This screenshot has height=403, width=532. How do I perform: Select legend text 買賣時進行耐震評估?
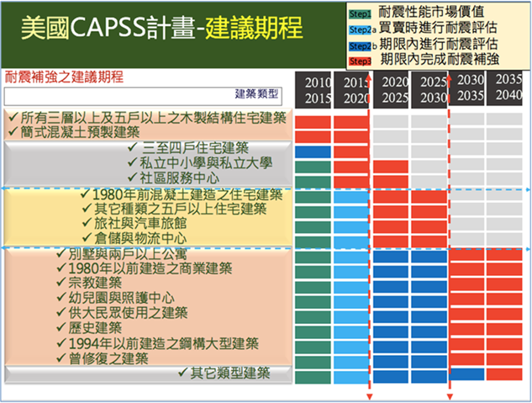coord(438,28)
